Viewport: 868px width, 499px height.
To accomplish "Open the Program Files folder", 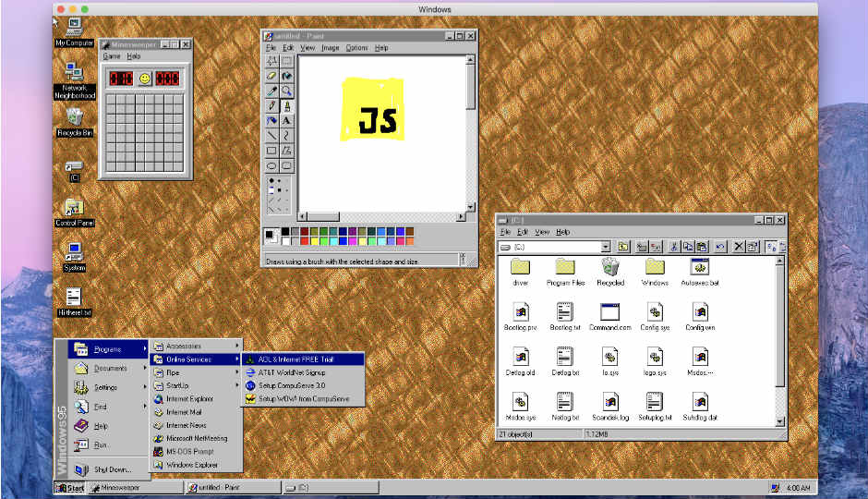I will pos(565,272).
